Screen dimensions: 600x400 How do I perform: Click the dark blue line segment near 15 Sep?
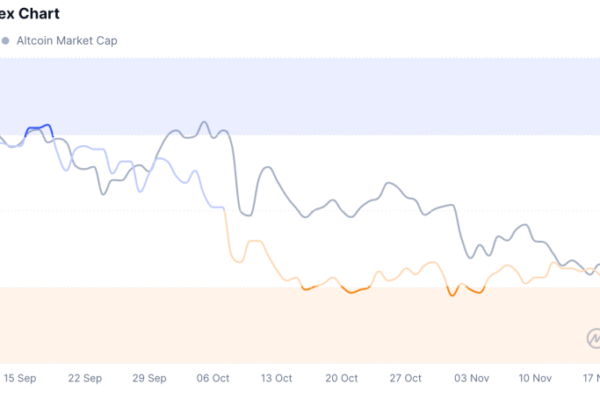coord(40,127)
